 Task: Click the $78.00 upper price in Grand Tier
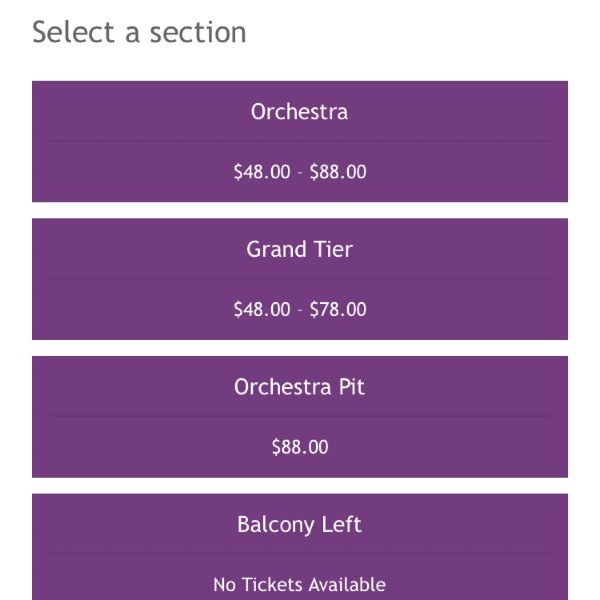[338, 309]
